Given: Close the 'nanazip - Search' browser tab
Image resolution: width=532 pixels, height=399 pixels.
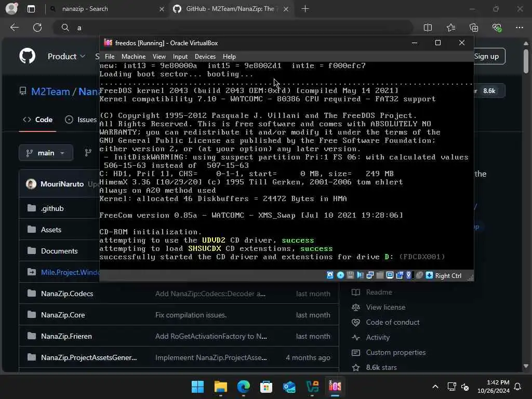Looking at the screenshot, I should coord(162,9).
